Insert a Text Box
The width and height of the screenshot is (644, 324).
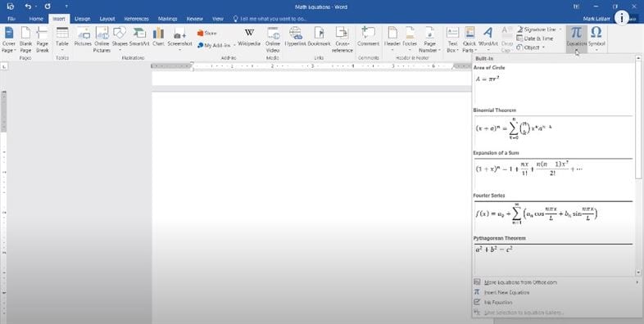click(x=452, y=40)
